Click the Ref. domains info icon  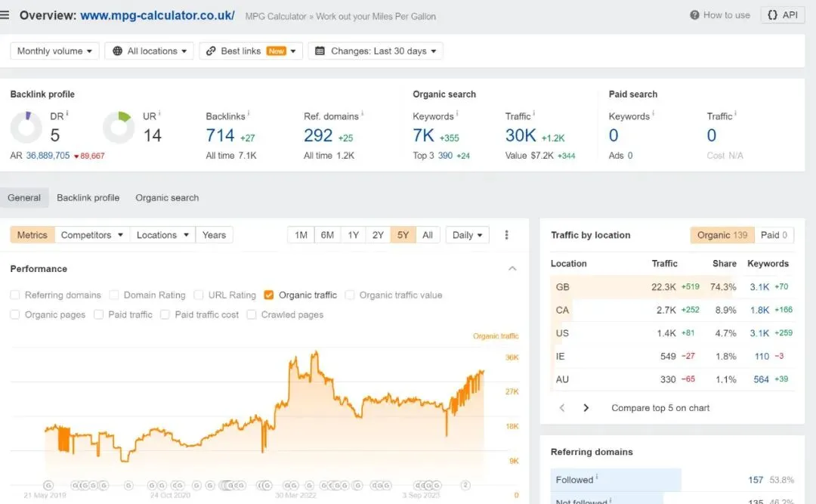coord(362,113)
